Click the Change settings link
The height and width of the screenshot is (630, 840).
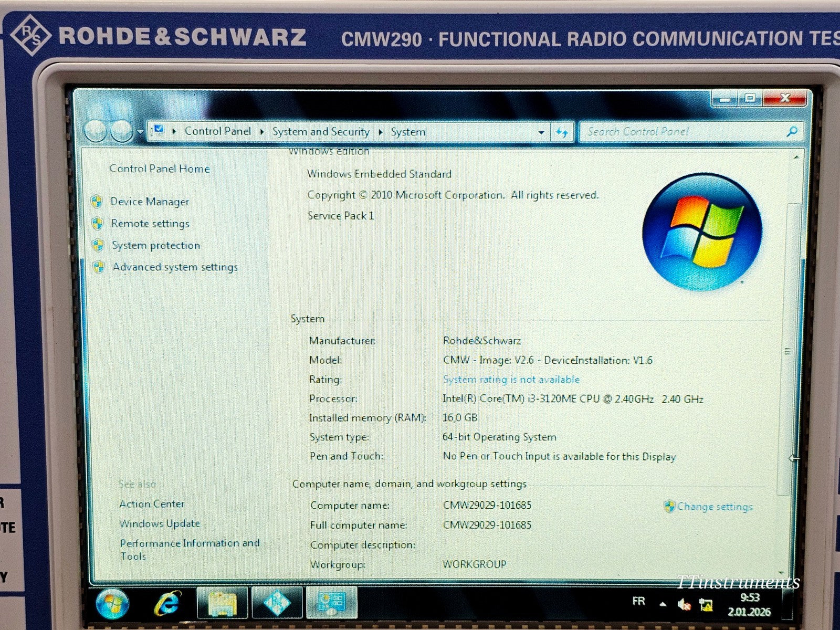pos(716,506)
